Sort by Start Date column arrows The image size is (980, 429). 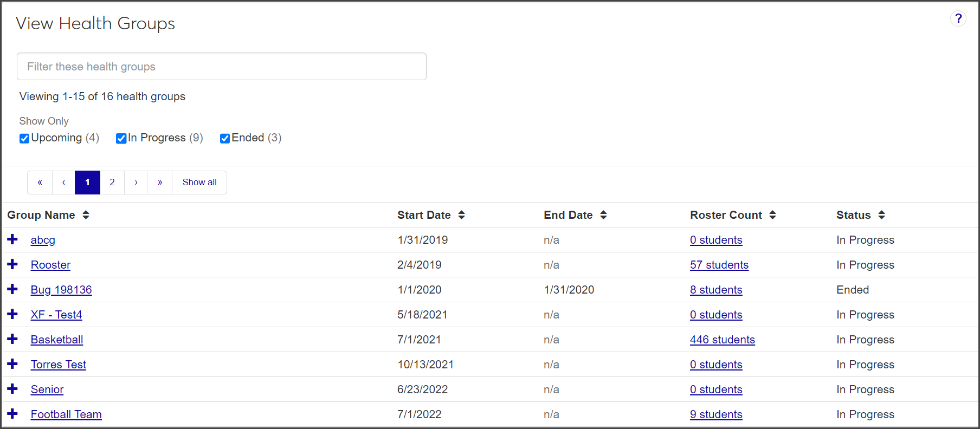point(461,215)
